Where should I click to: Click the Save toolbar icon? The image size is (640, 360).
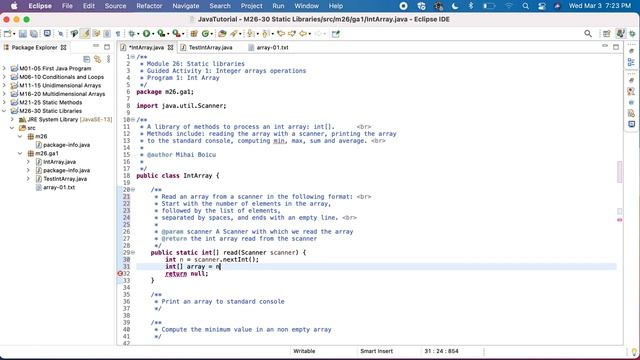coord(23,34)
